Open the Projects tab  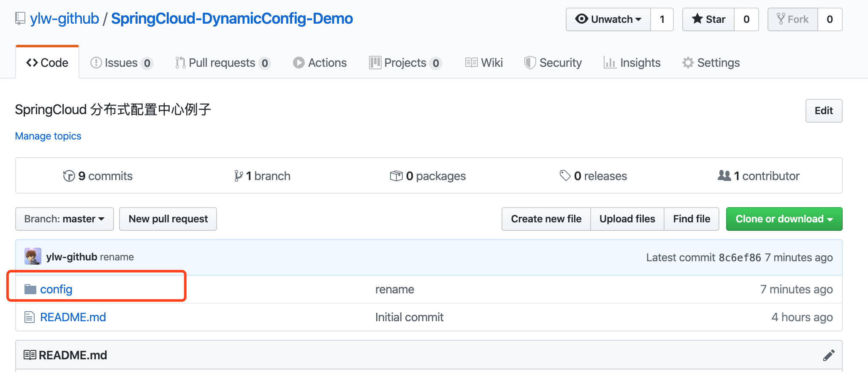click(x=405, y=63)
